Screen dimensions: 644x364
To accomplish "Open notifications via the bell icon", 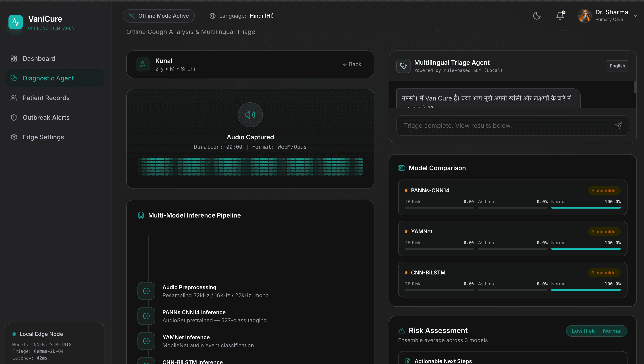I will pyautogui.click(x=560, y=16).
